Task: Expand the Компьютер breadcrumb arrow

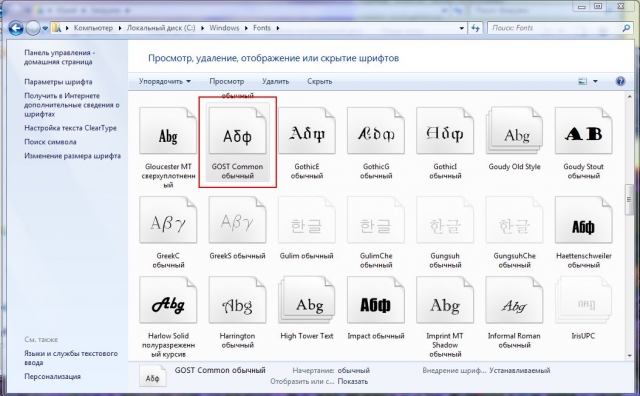Action: tap(120, 28)
